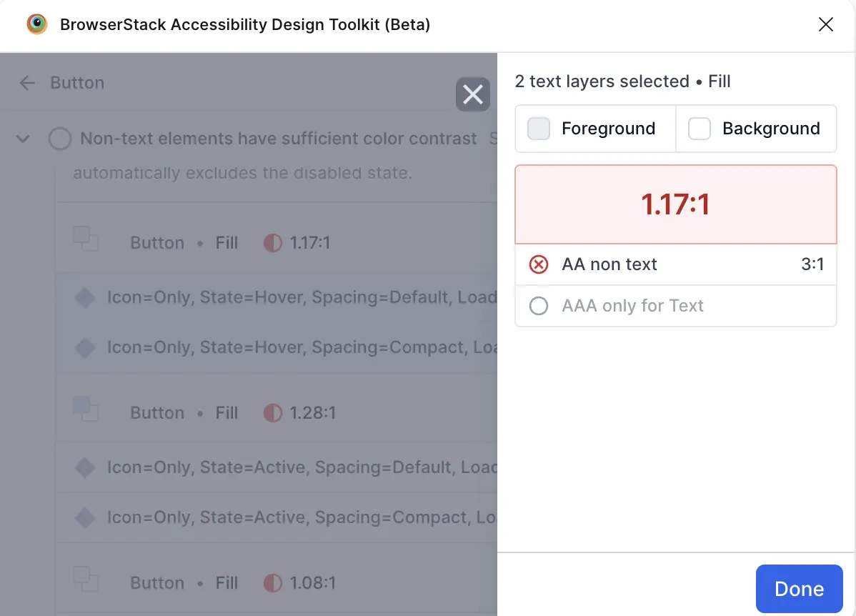Select the AAA only for Text radio

click(x=538, y=306)
